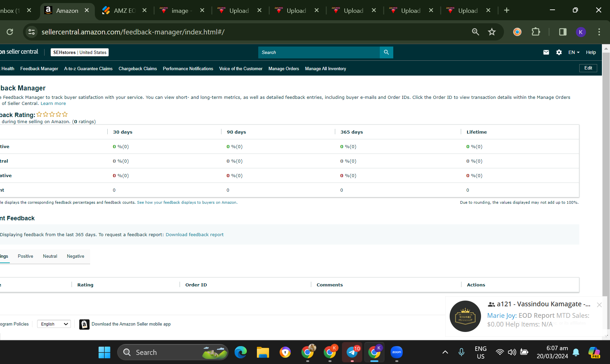Click the Download feedback report link
This screenshot has height=364, width=610.
coord(194,235)
